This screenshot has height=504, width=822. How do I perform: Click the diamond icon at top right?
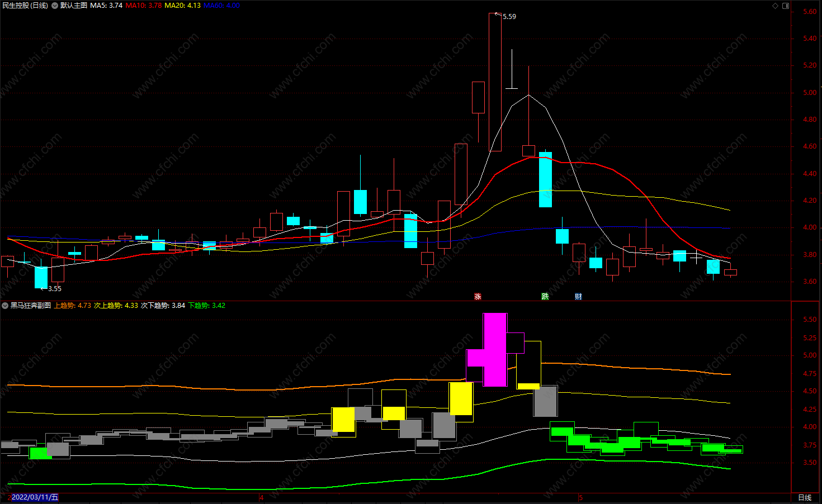pyautogui.click(x=775, y=6)
